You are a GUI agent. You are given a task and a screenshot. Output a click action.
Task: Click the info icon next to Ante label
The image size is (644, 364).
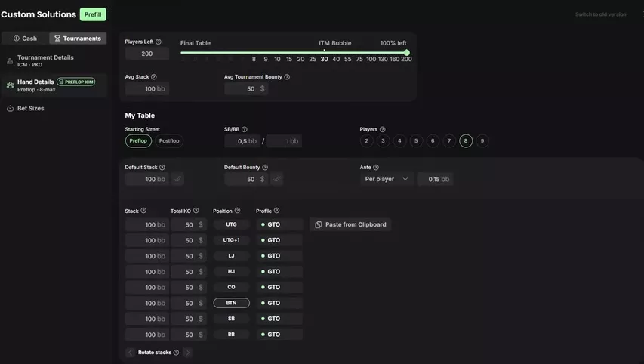click(x=376, y=167)
